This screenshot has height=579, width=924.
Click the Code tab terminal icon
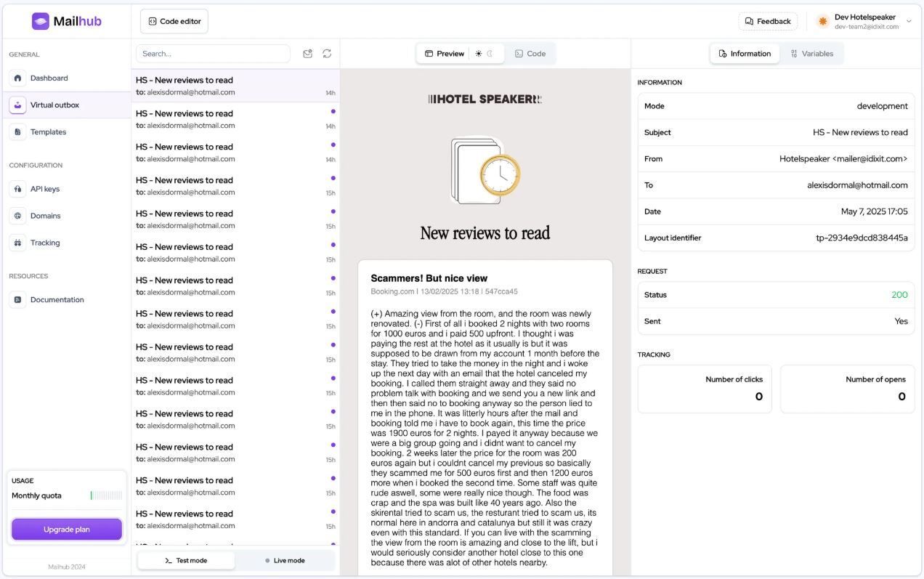519,54
